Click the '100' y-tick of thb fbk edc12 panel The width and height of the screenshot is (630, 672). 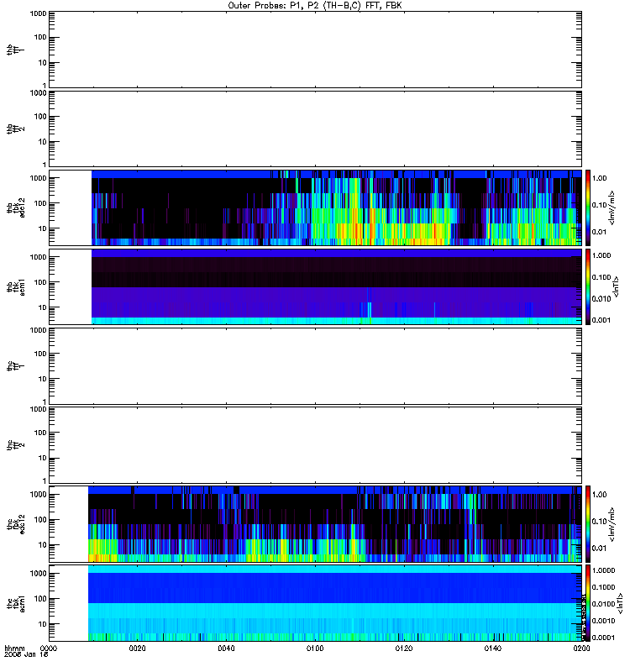tap(40, 203)
